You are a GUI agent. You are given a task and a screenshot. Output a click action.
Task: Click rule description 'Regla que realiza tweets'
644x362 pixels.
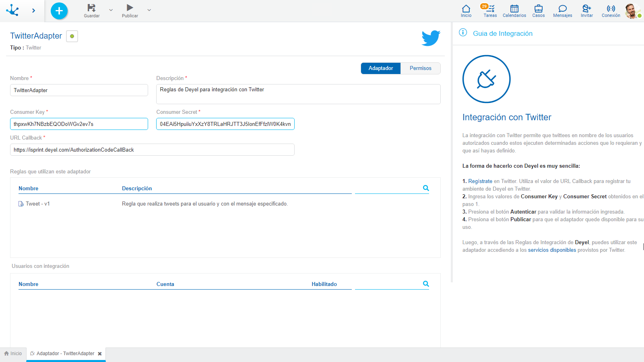(205, 204)
